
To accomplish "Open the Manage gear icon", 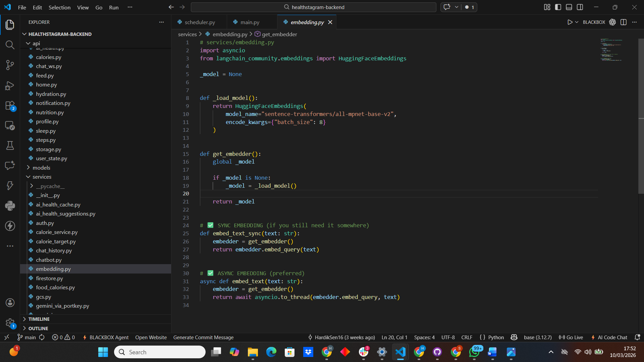I will click(10, 323).
